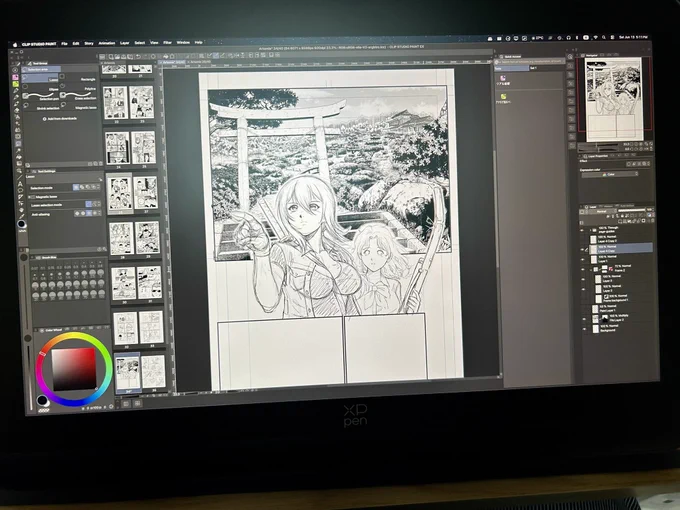680x510 pixels.
Task: Open the Layer menu
Action: click(x=124, y=43)
